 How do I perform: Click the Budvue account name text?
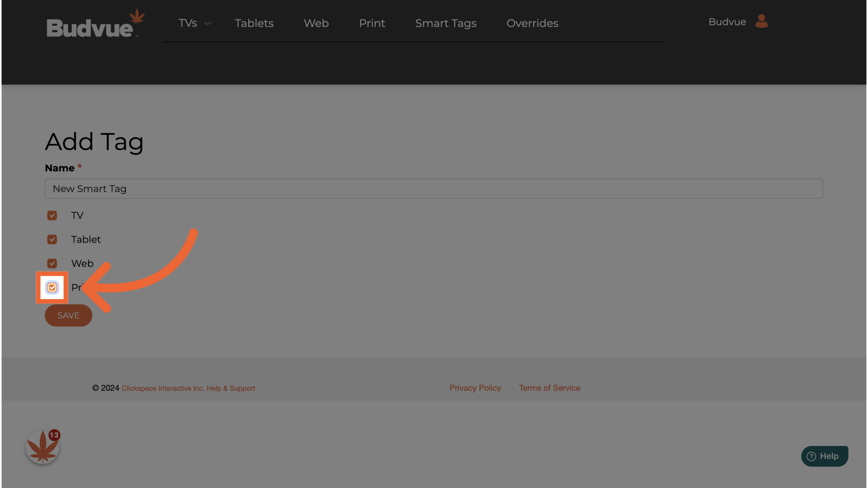click(x=727, y=22)
